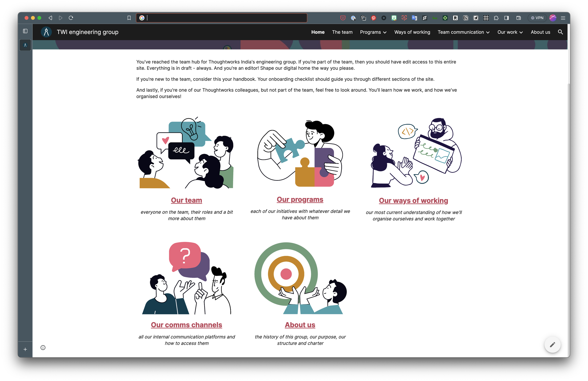Focus the browser address bar
This screenshot has height=381, width=588.
point(222,18)
